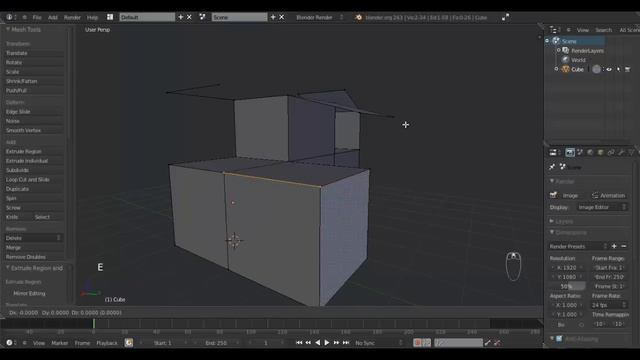Open the Blender Render engine dropdown

tap(320, 17)
